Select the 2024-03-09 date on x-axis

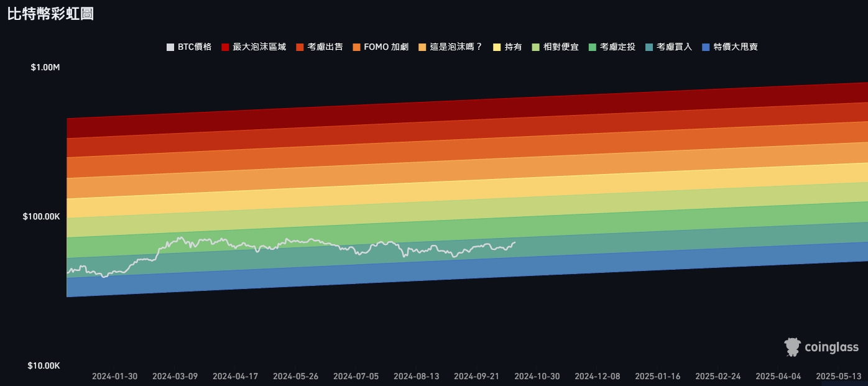pyautogui.click(x=175, y=377)
